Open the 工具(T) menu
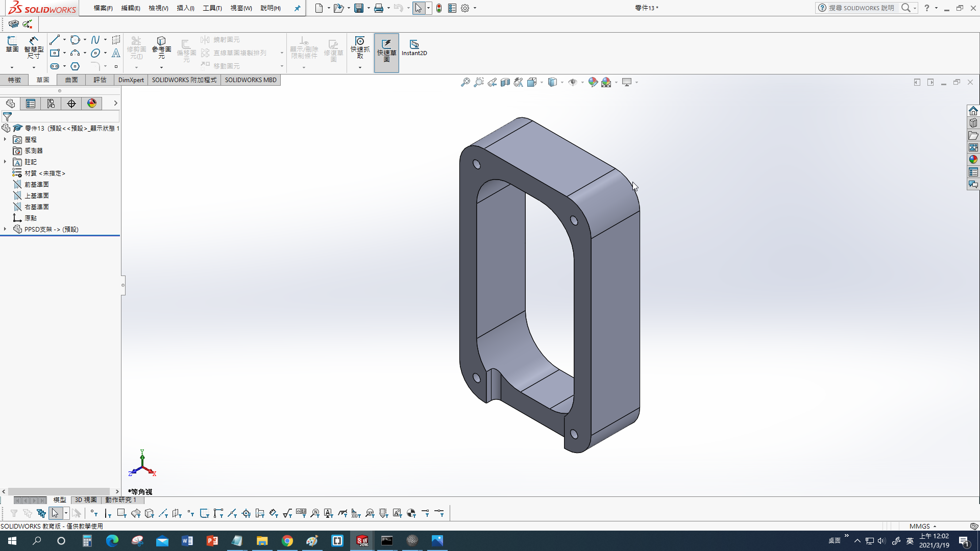The height and width of the screenshot is (551, 980). 212,8
